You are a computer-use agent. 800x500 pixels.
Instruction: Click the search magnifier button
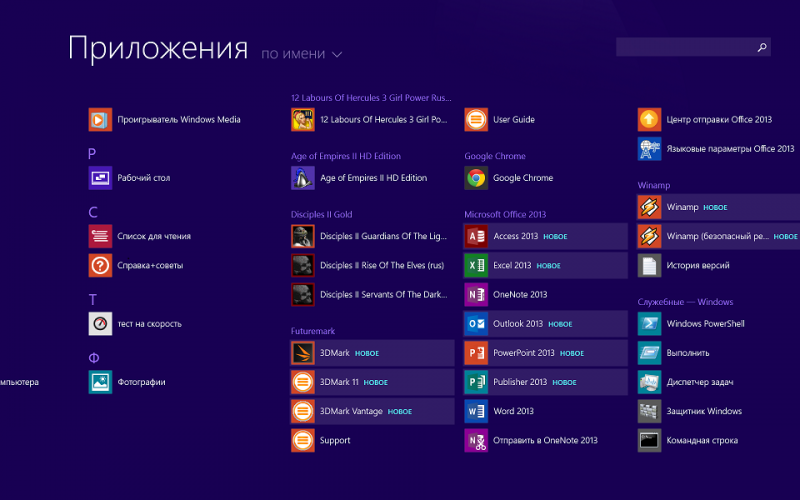click(x=762, y=47)
